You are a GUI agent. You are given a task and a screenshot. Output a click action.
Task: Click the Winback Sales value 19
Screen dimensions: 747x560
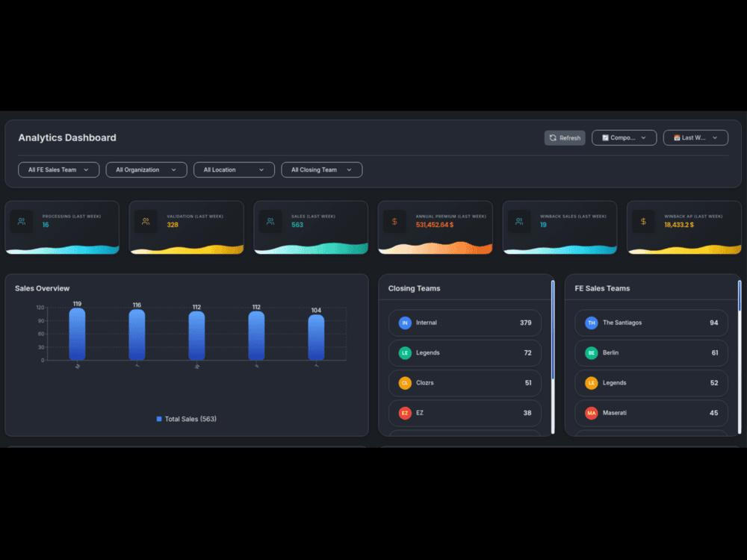pyautogui.click(x=543, y=225)
